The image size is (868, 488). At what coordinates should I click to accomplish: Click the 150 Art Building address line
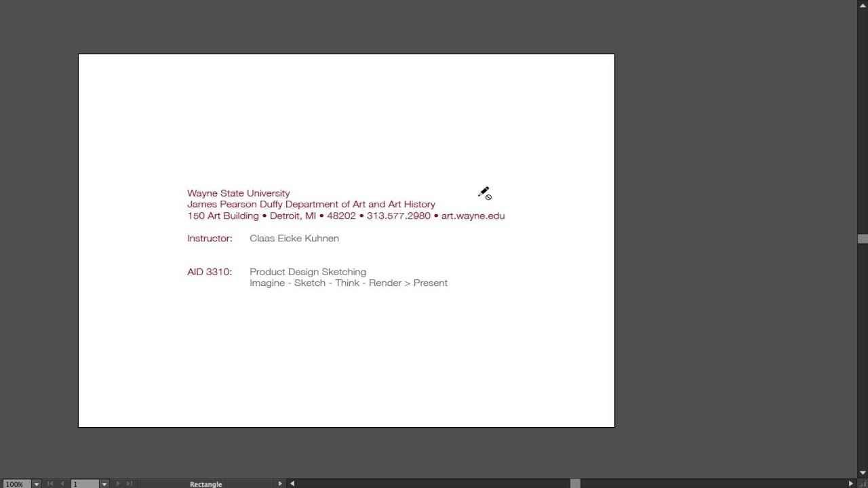pyautogui.click(x=346, y=216)
